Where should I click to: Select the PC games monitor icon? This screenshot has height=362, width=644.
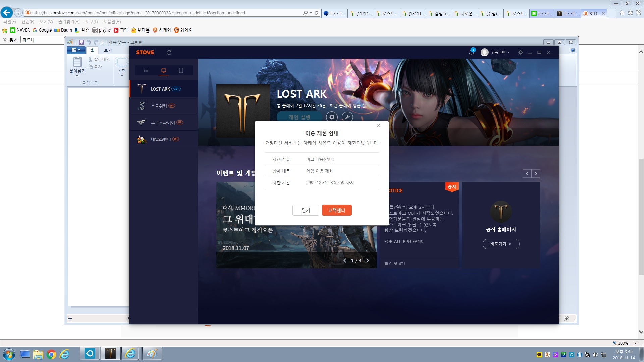click(x=164, y=70)
